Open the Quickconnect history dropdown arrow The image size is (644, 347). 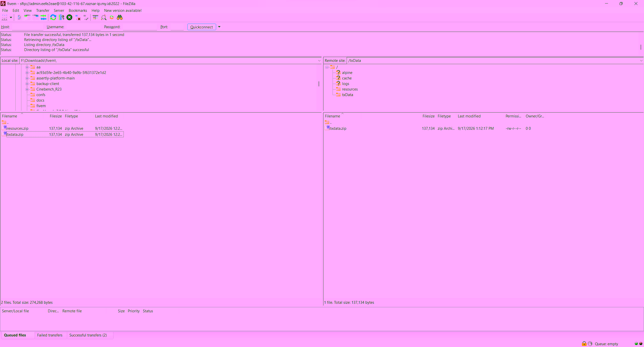(x=219, y=27)
